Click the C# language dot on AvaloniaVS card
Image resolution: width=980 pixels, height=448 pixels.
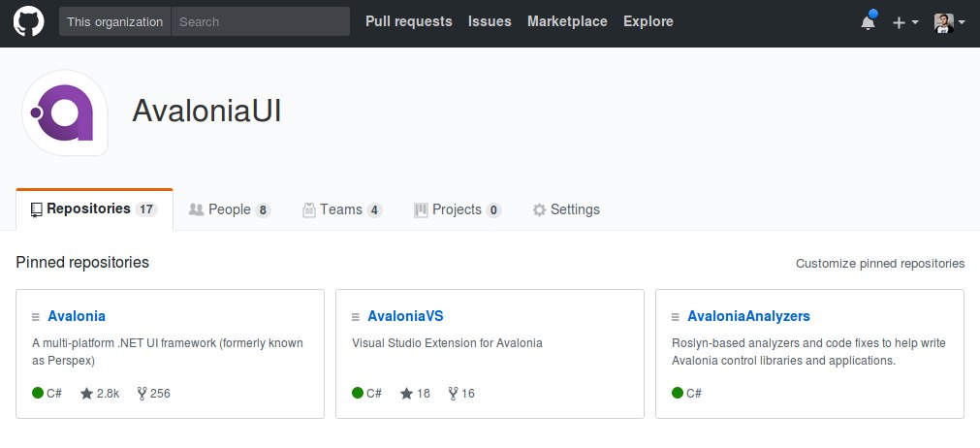click(x=358, y=393)
